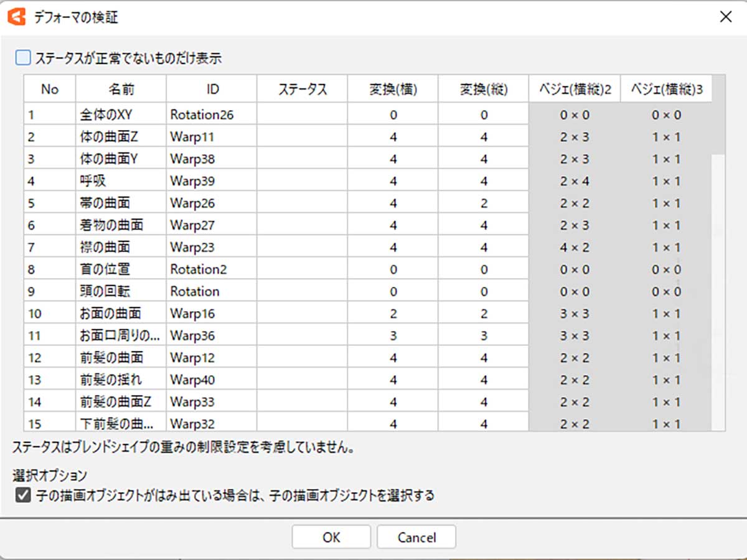Screen dimensions: 747x560
Task: Click the Warp23 ID cell
Action: 212,248
